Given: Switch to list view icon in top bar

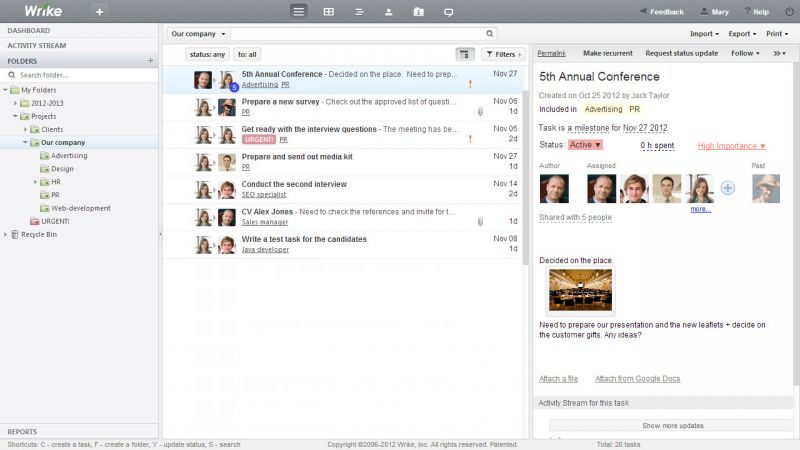Looking at the screenshot, I should click(x=298, y=11).
